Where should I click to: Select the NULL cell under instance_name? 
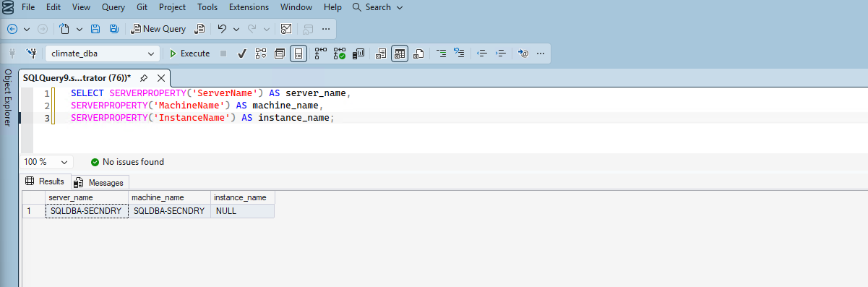(243, 211)
